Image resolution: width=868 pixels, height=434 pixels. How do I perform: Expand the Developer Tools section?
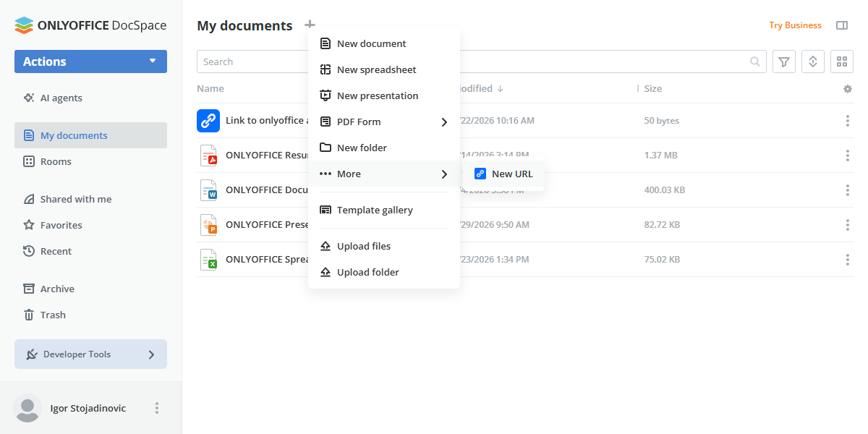point(90,354)
